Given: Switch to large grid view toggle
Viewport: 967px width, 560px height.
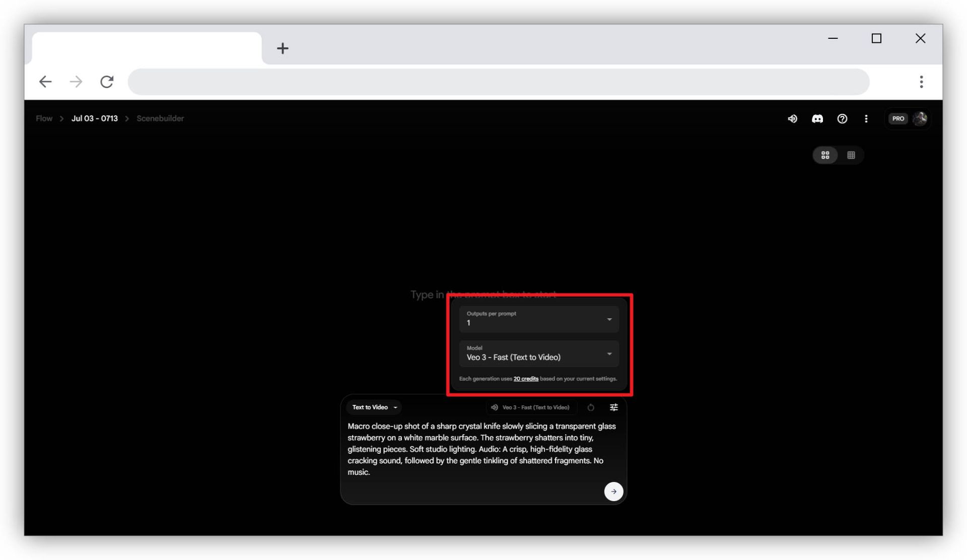Looking at the screenshot, I should pos(825,155).
